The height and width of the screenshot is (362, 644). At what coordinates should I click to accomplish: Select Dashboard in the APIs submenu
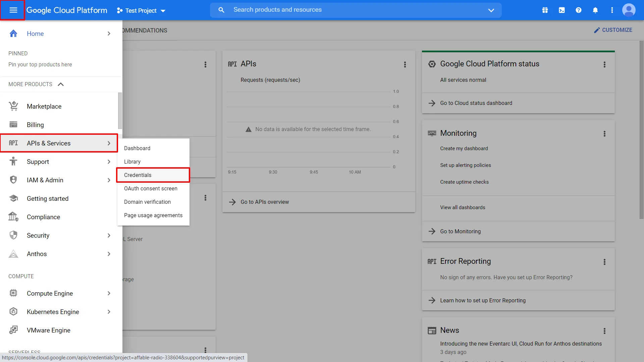point(153,148)
